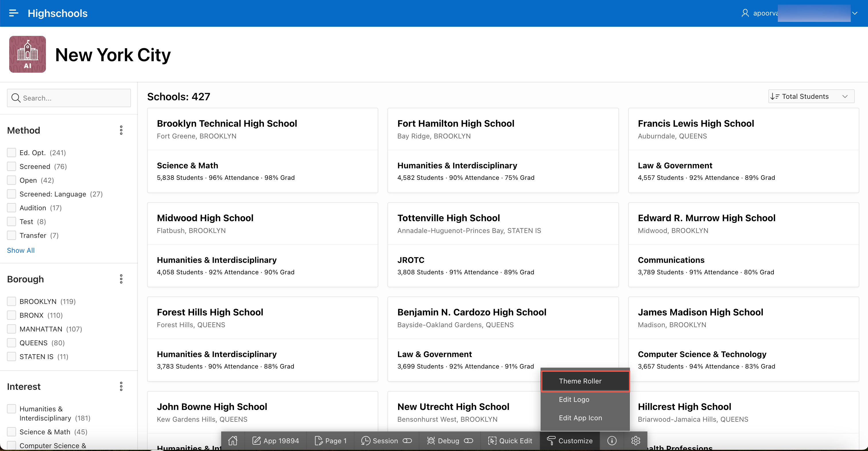
Task: Open Session menu in developer toolbar
Action: pyautogui.click(x=379, y=441)
